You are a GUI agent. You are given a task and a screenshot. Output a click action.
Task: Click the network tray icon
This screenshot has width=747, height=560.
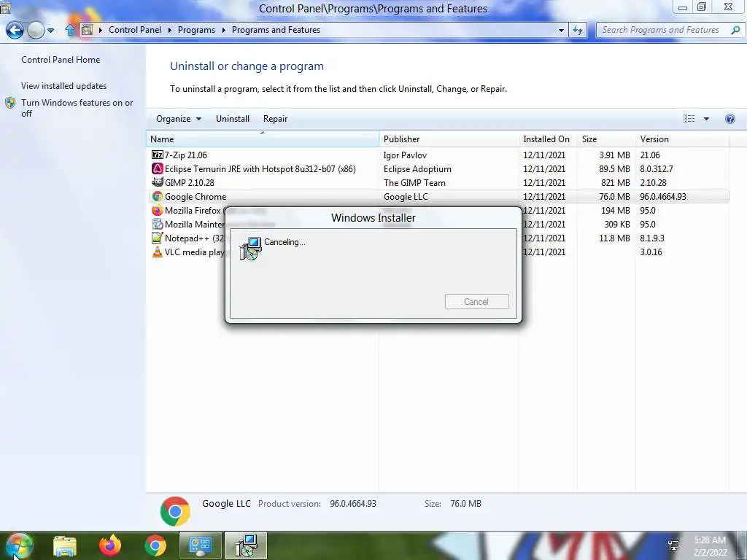(x=673, y=545)
